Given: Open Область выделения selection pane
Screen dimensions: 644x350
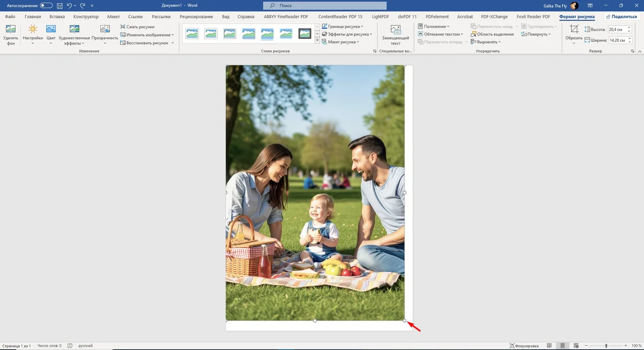Looking at the screenshot, I should pos(492,34).
